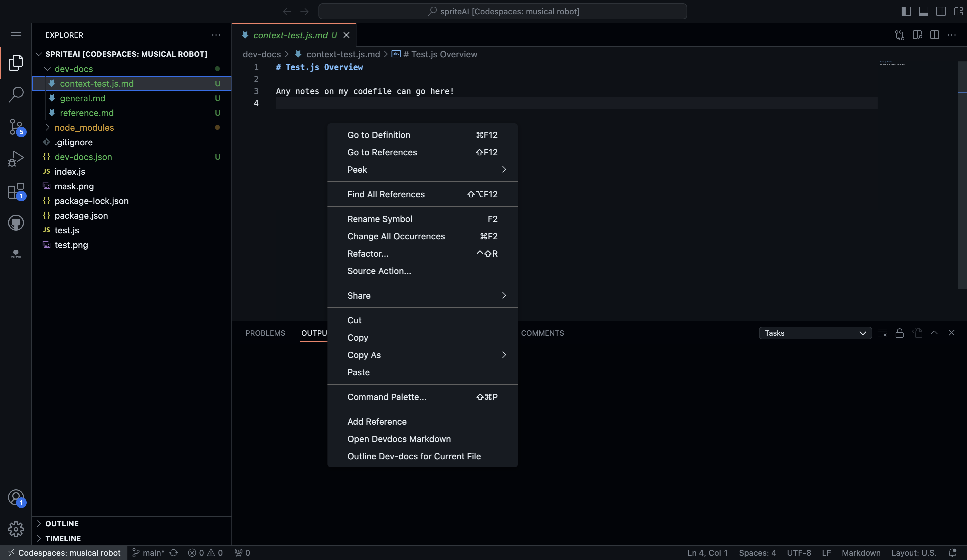
Task: Toggle the bottom panel visibility
Action: (x=923, y=11)
